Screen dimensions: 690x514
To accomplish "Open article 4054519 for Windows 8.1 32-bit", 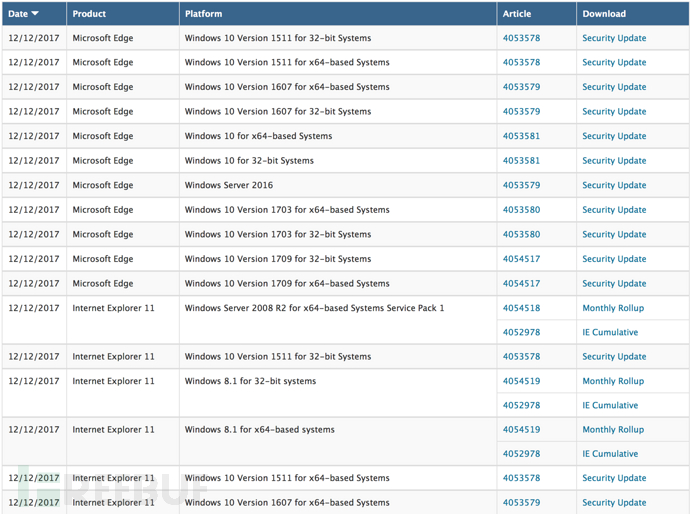I will (521, 381).
